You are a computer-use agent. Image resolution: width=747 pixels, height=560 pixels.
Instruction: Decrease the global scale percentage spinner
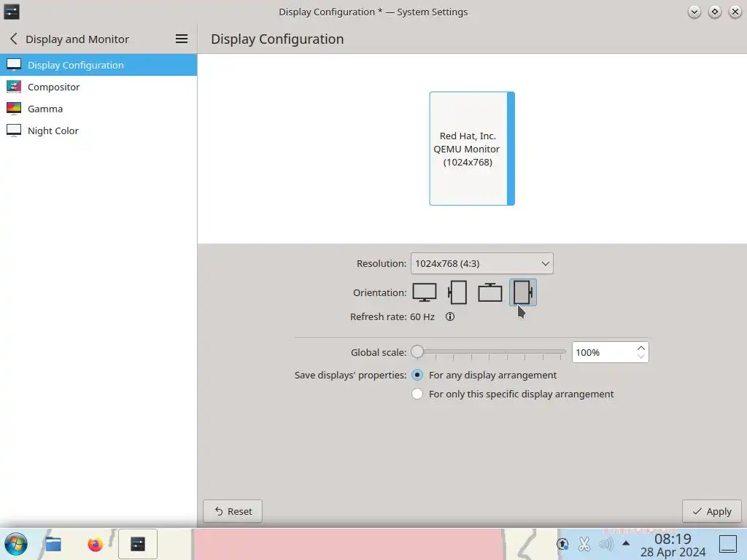(x=641, y=356)
